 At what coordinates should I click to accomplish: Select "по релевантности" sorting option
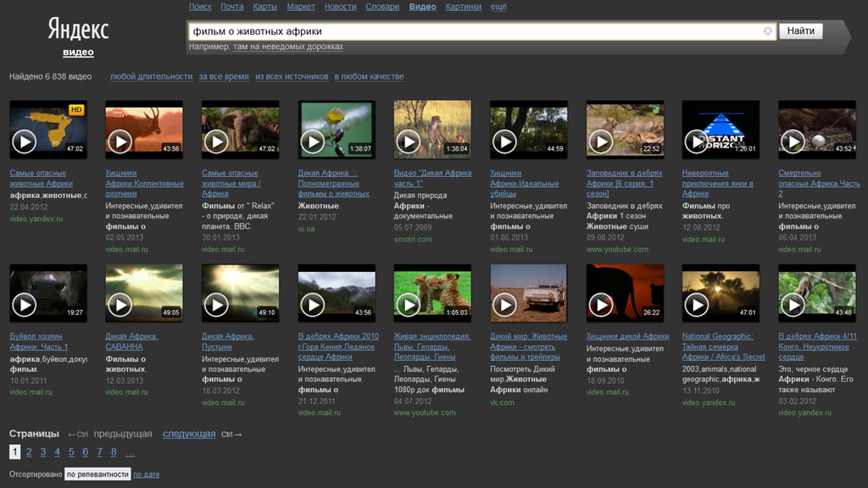[x=97, y=474]
